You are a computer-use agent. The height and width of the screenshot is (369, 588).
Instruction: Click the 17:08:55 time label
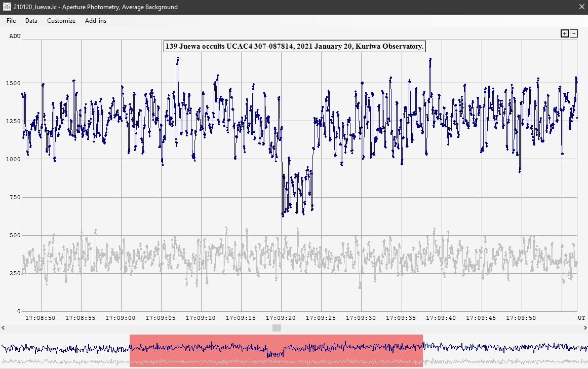coord(80,318)
